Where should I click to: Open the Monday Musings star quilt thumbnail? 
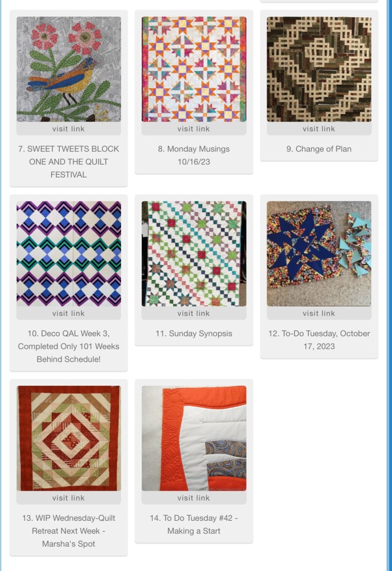coord(194,69)
